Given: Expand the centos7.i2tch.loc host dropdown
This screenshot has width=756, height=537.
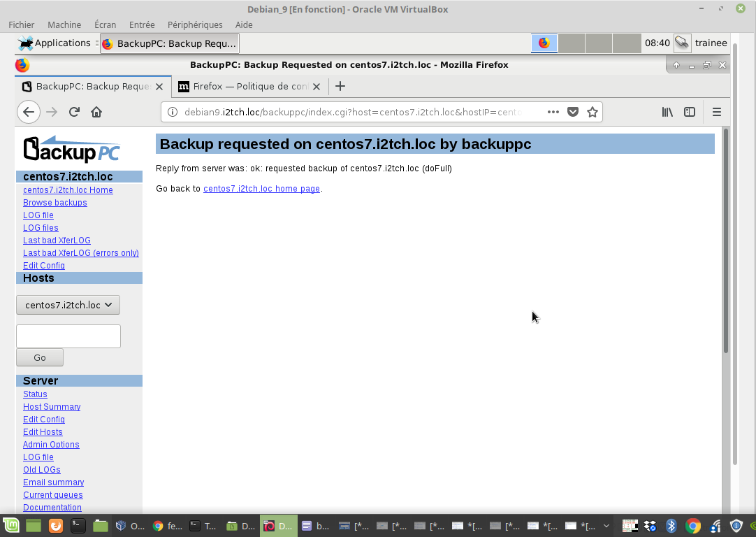Looking at the screenshot, I should pos(68,305).
